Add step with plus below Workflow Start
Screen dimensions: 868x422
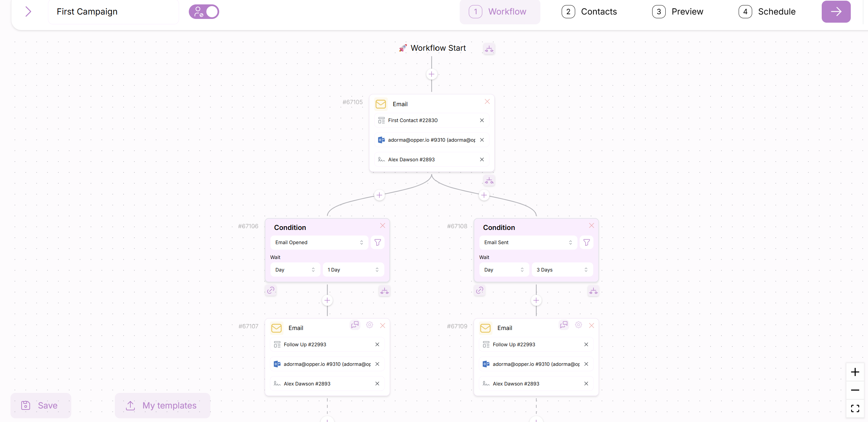[431, 74]
